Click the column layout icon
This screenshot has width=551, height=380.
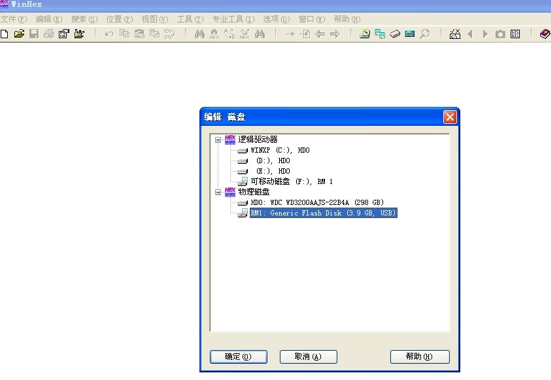point(515,34)
